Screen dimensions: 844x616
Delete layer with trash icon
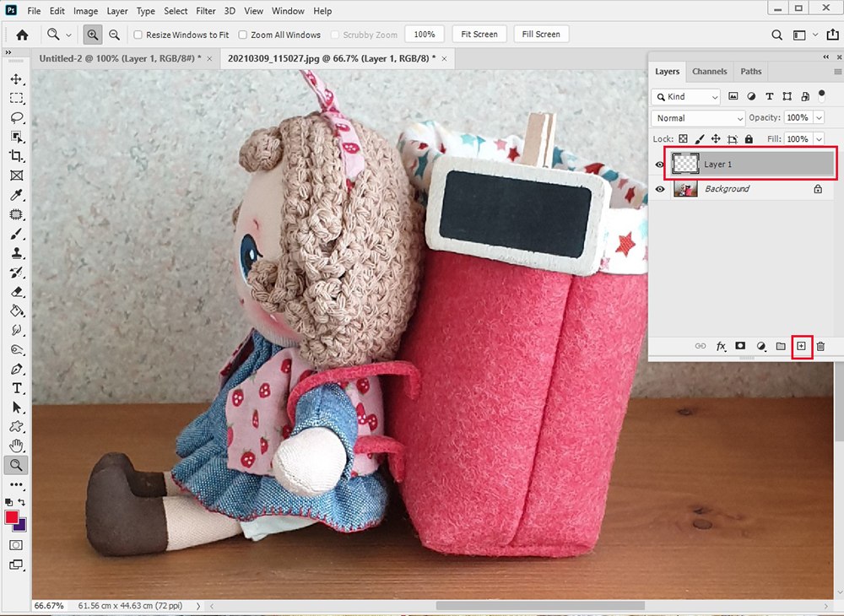point(820,346)
